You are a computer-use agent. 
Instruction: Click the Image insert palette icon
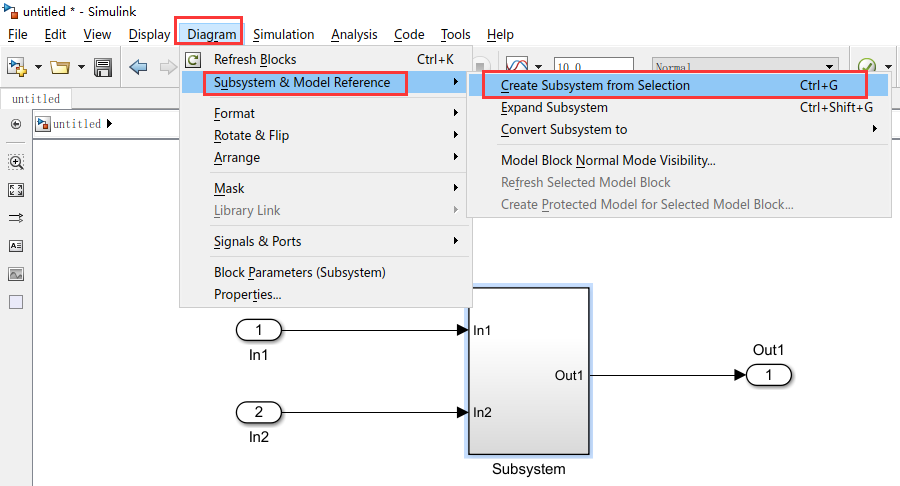[x=16, y=274]
